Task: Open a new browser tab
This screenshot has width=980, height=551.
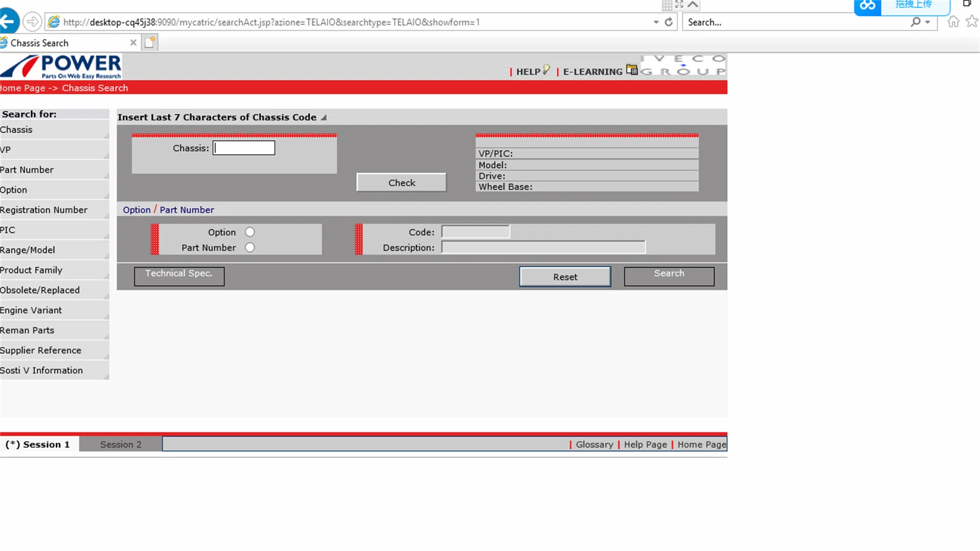Action: (150, 43)
